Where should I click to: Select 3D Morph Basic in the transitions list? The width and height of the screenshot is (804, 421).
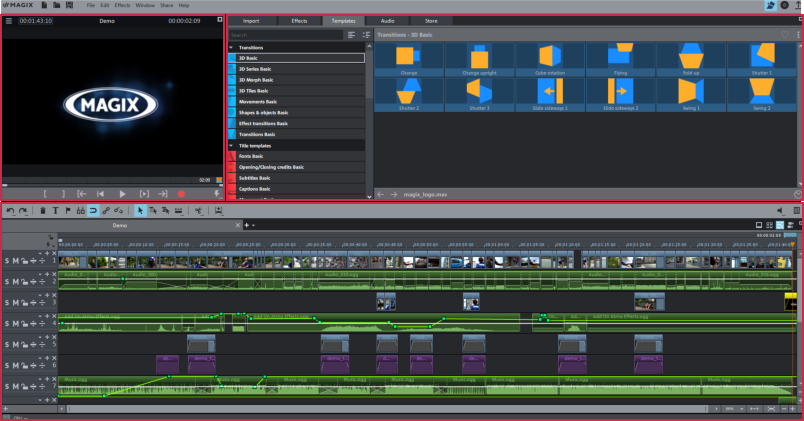(x=254, y=80)
